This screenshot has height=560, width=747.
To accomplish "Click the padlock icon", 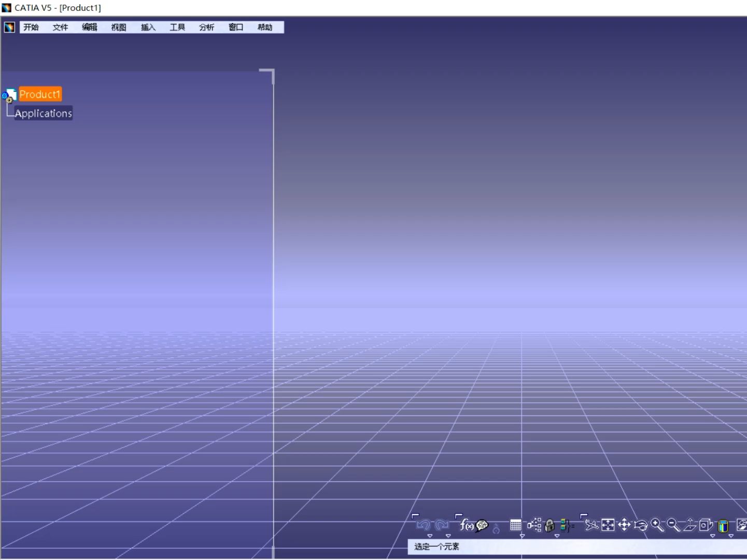I will pyautogui.click(x=550, y=526).
